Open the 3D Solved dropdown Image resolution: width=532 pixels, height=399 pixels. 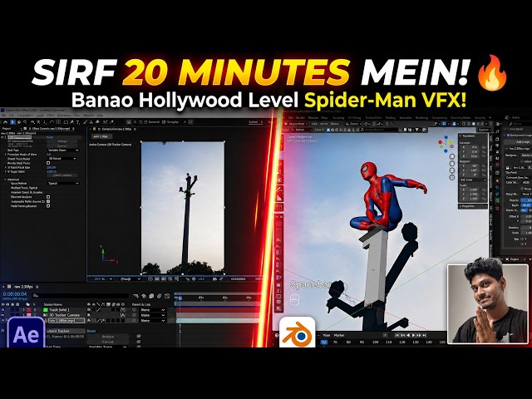click(62, 159)
